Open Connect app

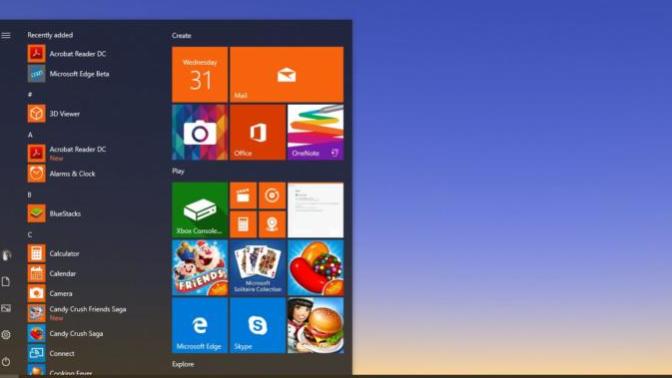coord(51,354)
